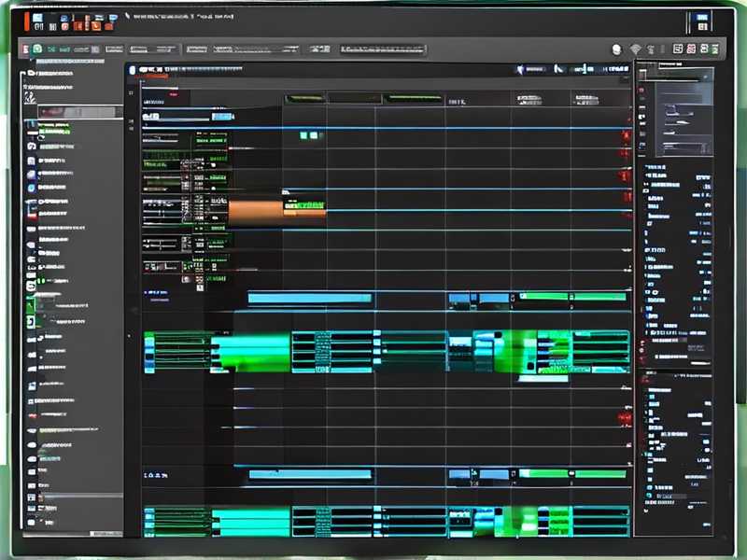The width and height of the screenshot is (747, 560).
Task: Select the highlighted gray item in the left sidebar
Action: (79, 112)
